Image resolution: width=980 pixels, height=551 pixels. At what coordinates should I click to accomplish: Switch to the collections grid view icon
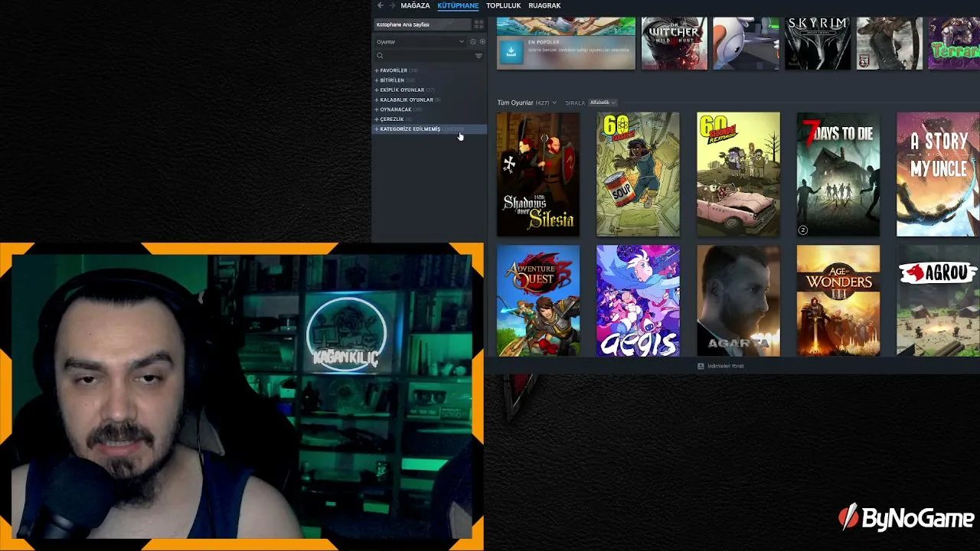click(479, 24)
